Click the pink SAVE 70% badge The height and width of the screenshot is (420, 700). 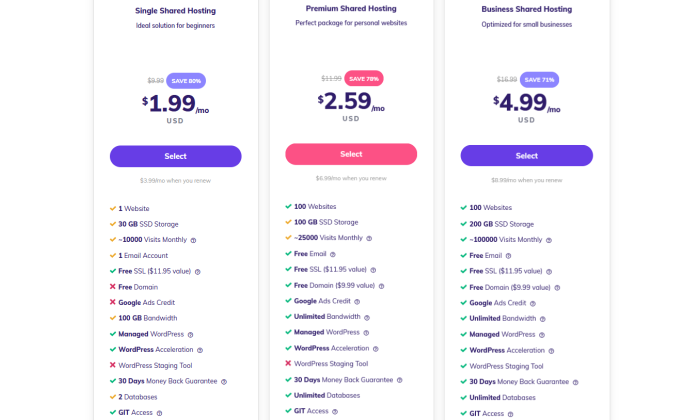coord(364,79)
